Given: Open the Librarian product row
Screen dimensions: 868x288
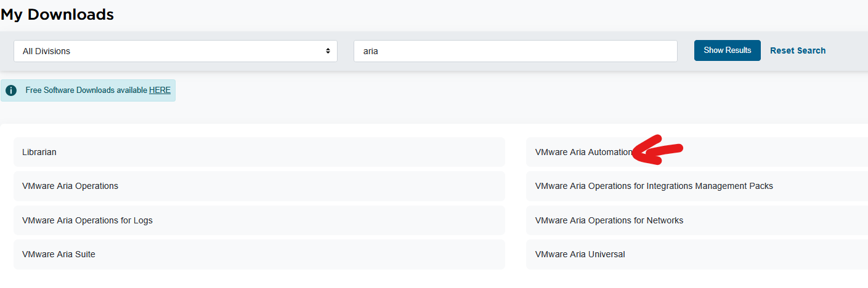Looking at the screenshot, I should click(259, 152).
